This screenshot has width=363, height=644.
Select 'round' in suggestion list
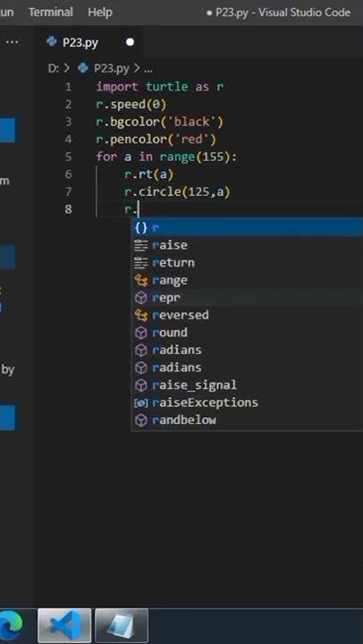[247, 333]
